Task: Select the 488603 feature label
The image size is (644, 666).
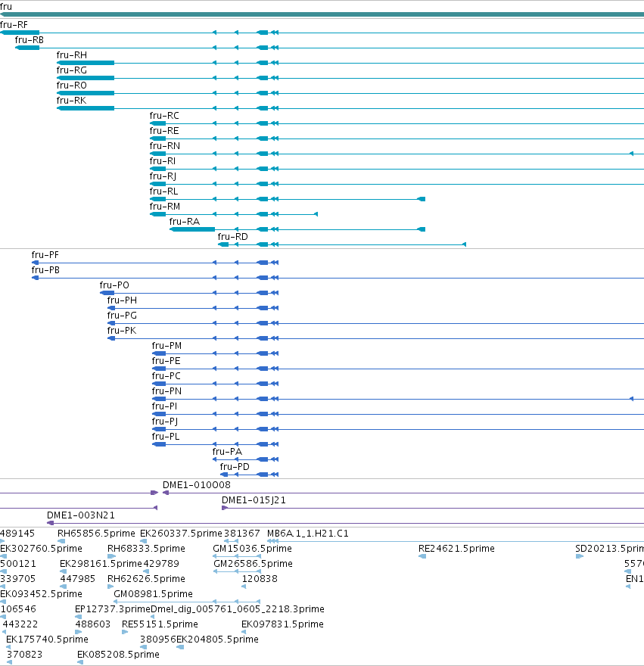Action: point(92,624)
